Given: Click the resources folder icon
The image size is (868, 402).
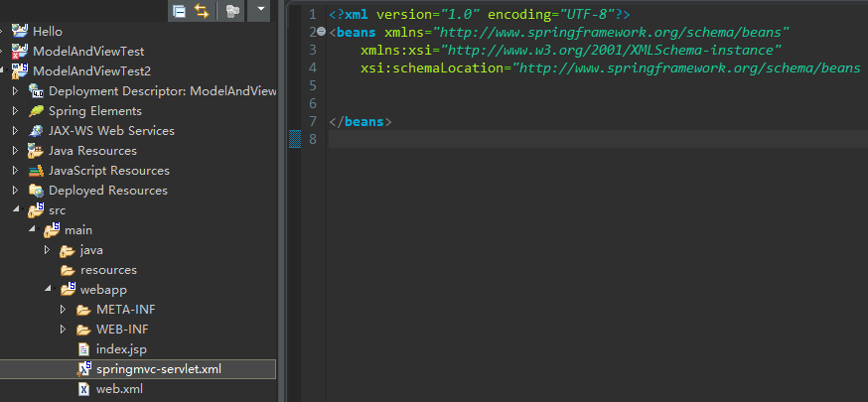Looking at the screenshot, I should click(68, 270).
